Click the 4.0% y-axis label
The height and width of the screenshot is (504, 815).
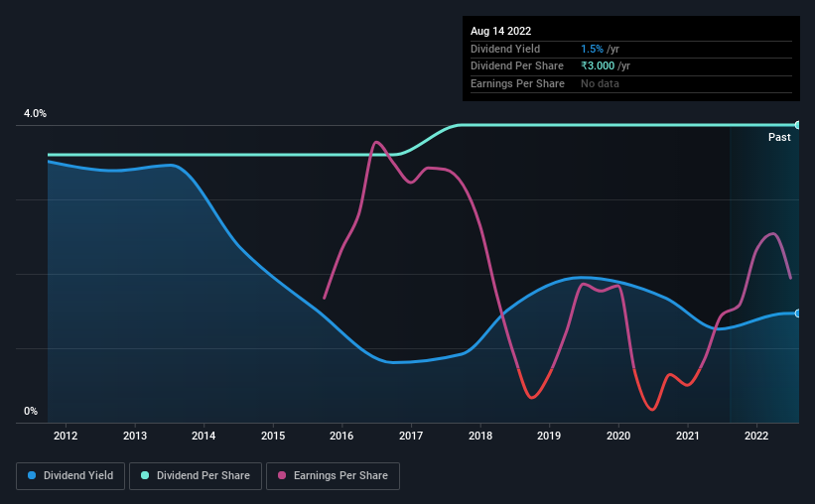[35, 114]
